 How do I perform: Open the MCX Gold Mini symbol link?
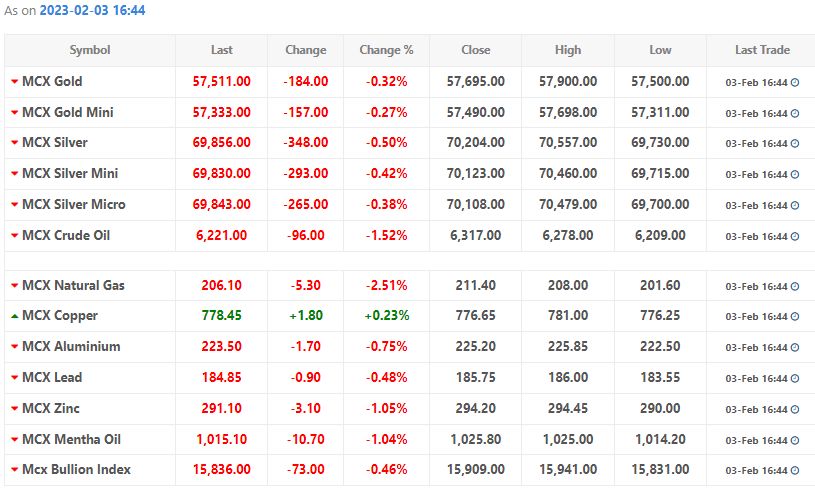point(68,112)
